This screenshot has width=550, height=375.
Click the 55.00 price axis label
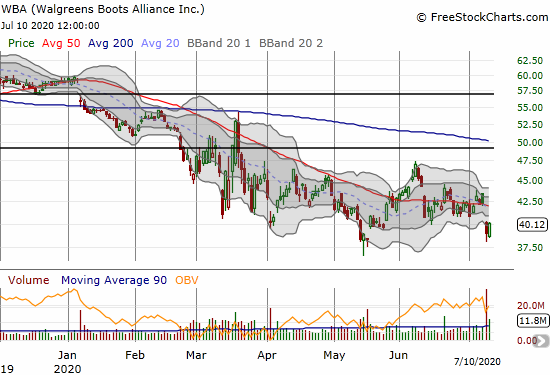click(530, 107)
